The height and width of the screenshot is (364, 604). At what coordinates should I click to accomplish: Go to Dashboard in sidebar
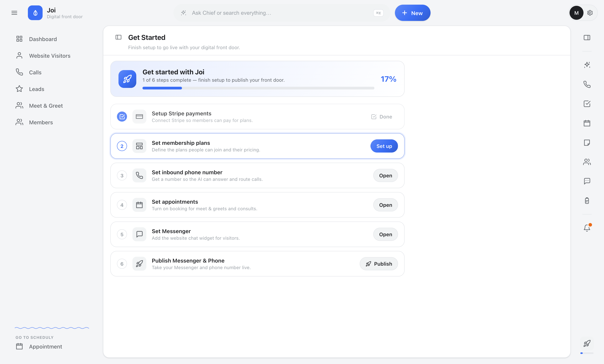pos(51,39)
